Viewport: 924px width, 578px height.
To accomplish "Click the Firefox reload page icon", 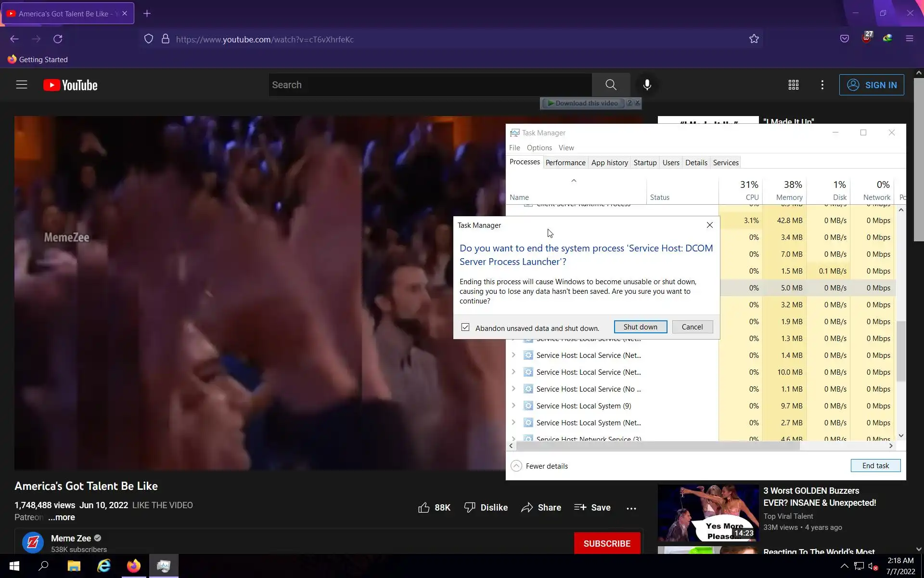I will (x=58, y=39).
